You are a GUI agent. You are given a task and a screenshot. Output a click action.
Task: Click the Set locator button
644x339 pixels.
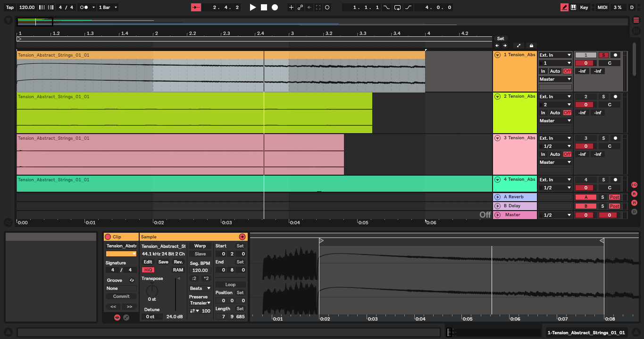[501, 39]
